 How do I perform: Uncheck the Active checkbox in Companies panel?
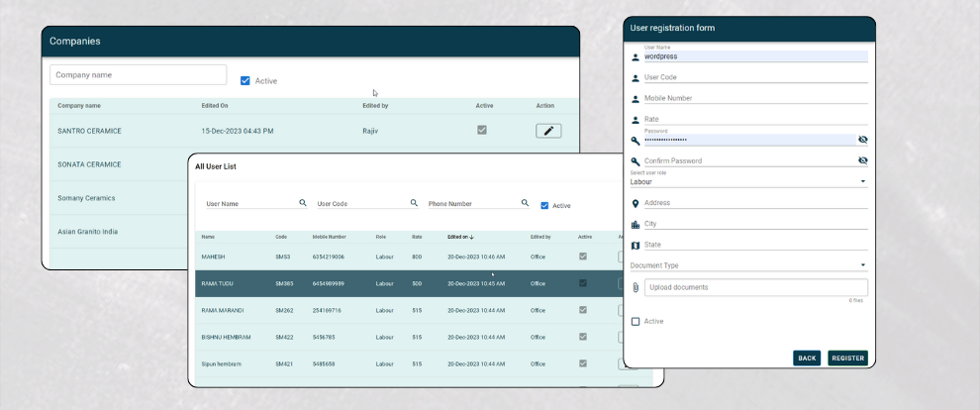[x=245, y=81]
